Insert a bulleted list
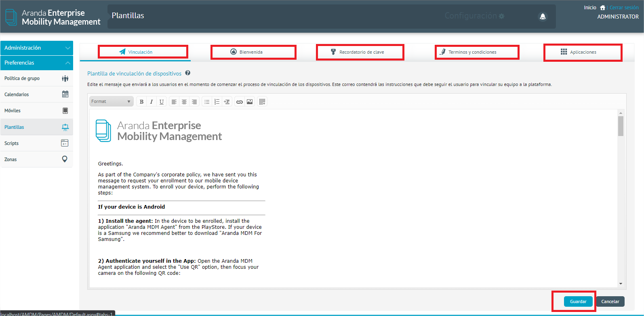The height and width of the screenshot is (316, 644). tap(207, 102)
